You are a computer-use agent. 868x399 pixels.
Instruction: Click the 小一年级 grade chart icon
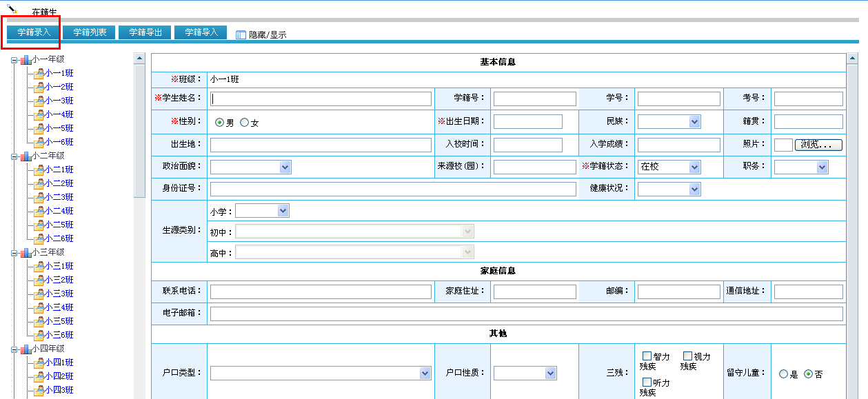point(26,59)
